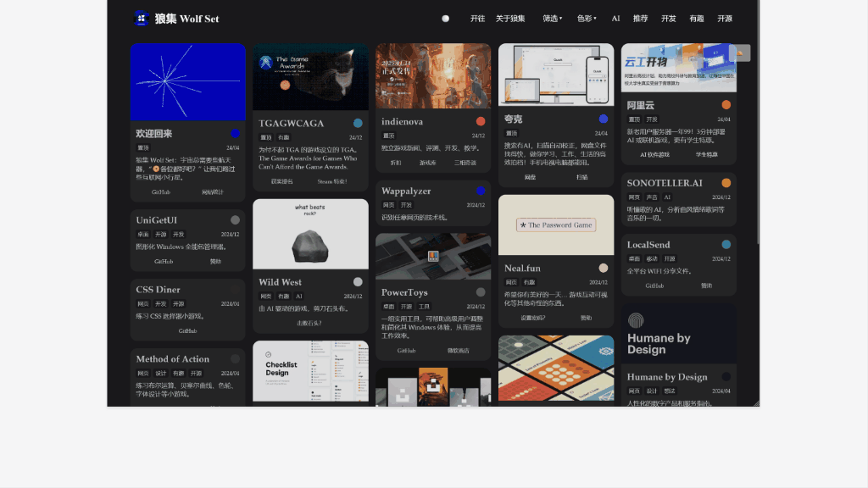Image resolution: width=868 pixels, height=488 pixels.
Task: Toggle the white theme circle in navbar
Action: pos(445,19)
